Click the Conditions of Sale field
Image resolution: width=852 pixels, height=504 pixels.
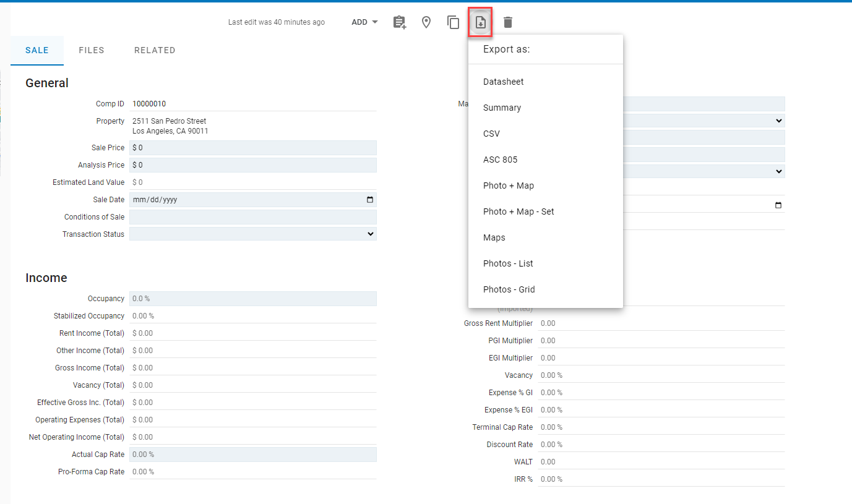pyautogui.click(x=253, y=217)
